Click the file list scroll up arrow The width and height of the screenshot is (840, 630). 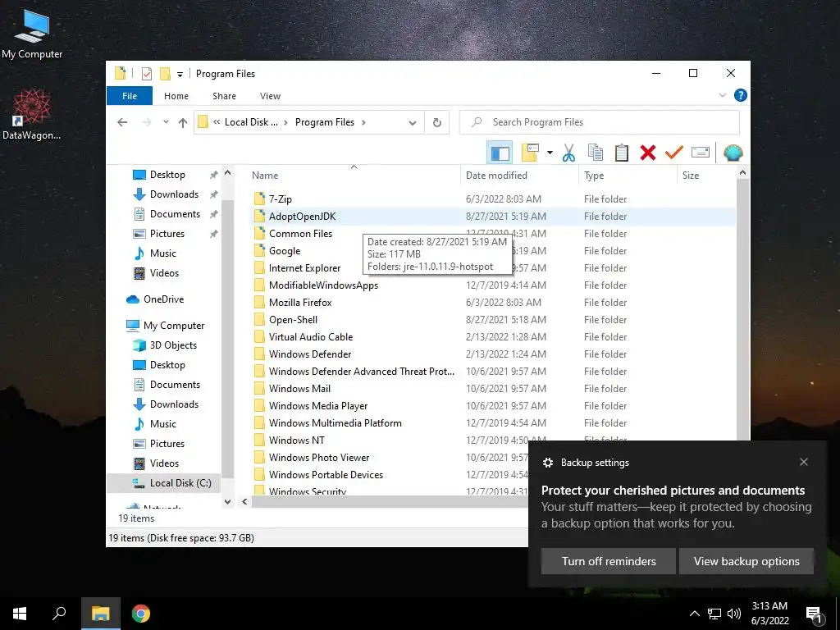[742, 172]
